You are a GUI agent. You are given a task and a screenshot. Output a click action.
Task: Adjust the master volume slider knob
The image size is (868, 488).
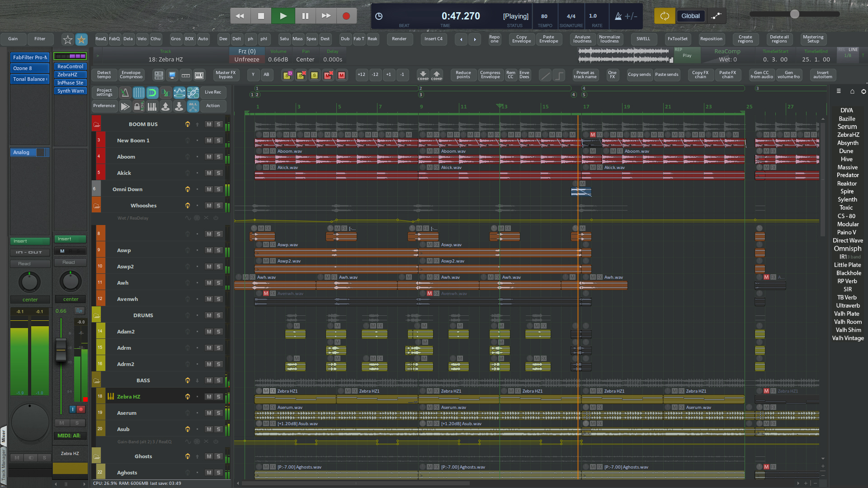(794, 14)
